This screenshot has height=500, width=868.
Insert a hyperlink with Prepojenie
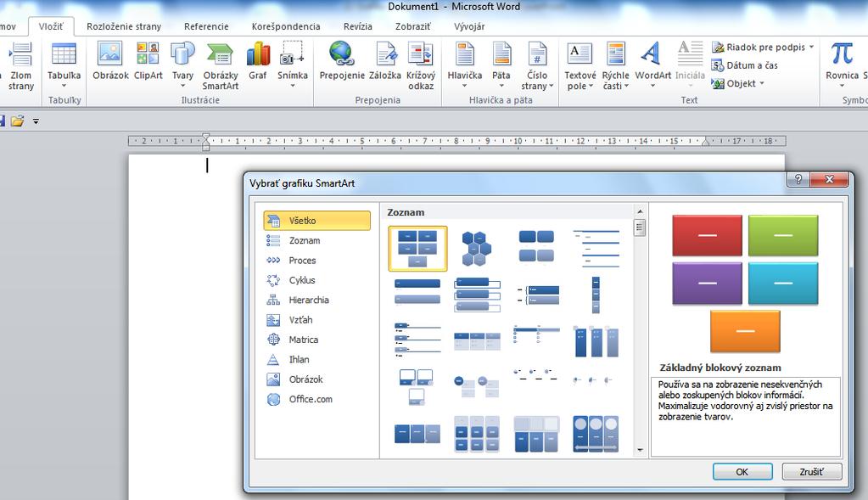pyautogui.click(x=342, y=61)
